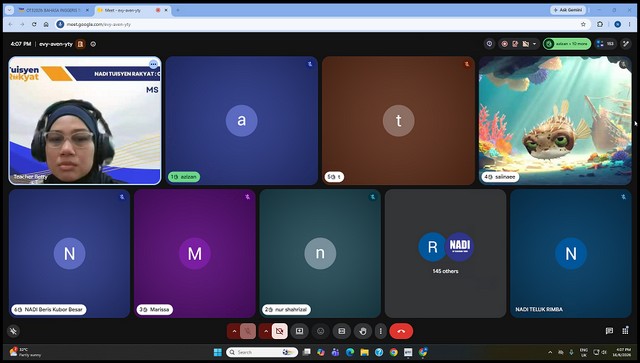The height and width of the screenshot is (363, 640).
Task: Open participants list showing 153
Action: click(x=605, y=44)
